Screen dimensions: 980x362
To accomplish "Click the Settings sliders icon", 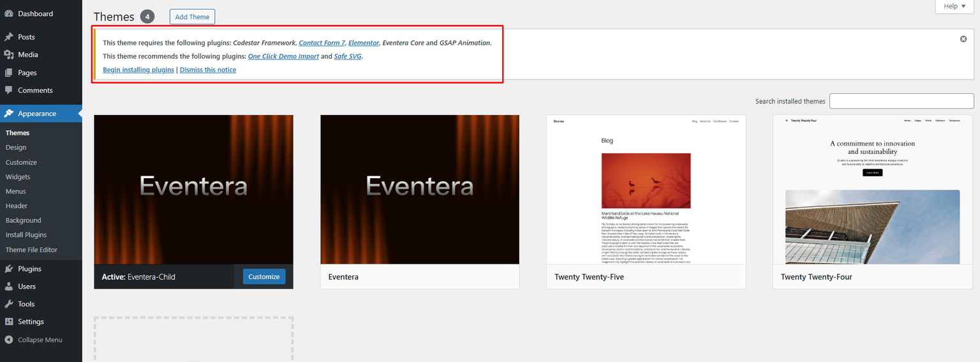I will [x=9, y=322].
